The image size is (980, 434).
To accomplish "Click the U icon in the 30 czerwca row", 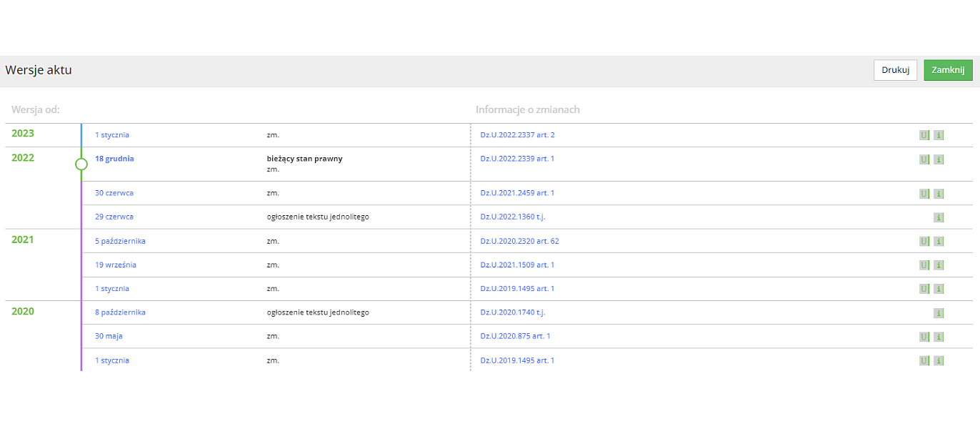I will [x=924, y=194].
